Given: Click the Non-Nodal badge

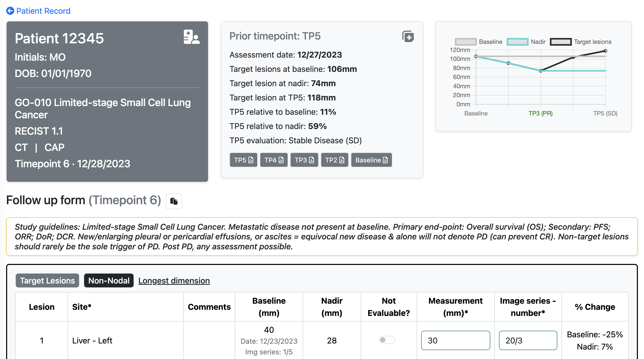Looking at the screenshot, I should (109, 280).
